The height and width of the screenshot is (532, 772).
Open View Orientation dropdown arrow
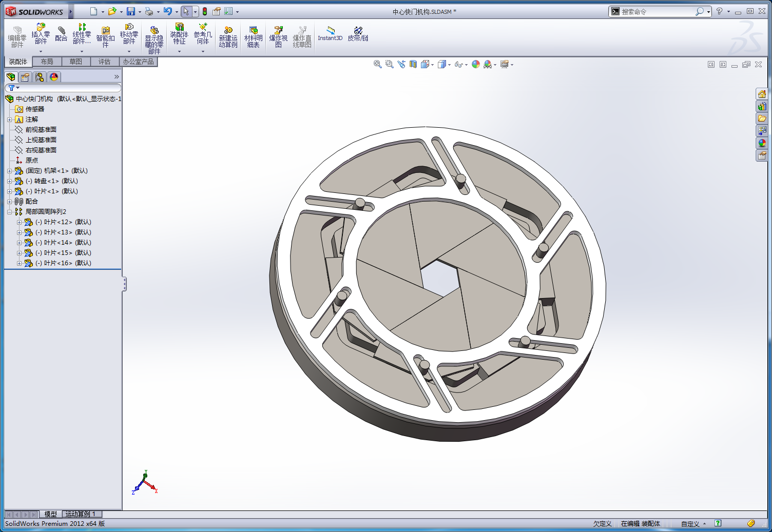tap(432, 65)
